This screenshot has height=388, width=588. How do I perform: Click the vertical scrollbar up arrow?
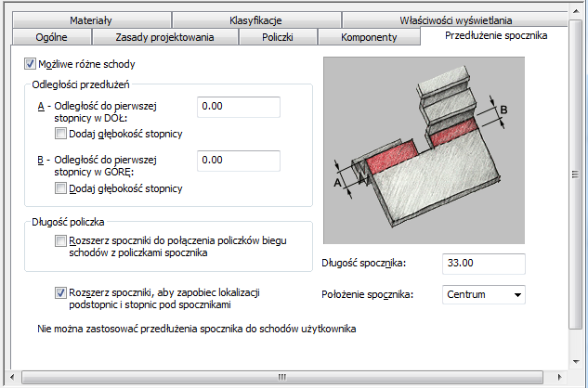[576, 12]
